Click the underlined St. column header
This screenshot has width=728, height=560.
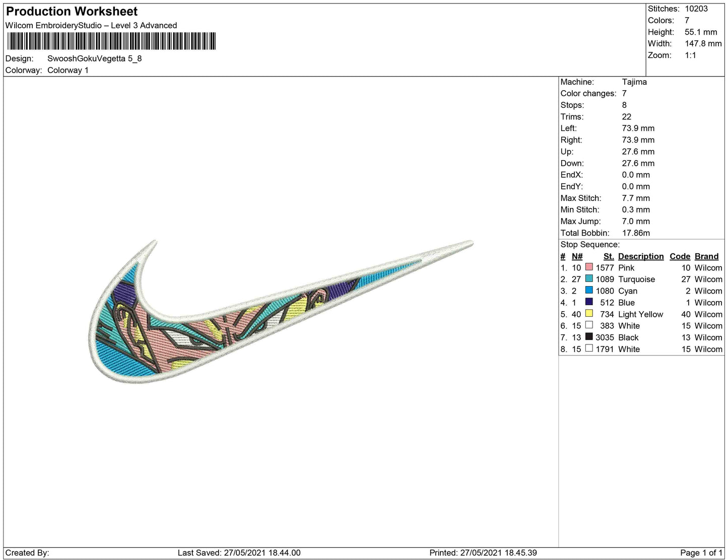(x=609, y=256)
